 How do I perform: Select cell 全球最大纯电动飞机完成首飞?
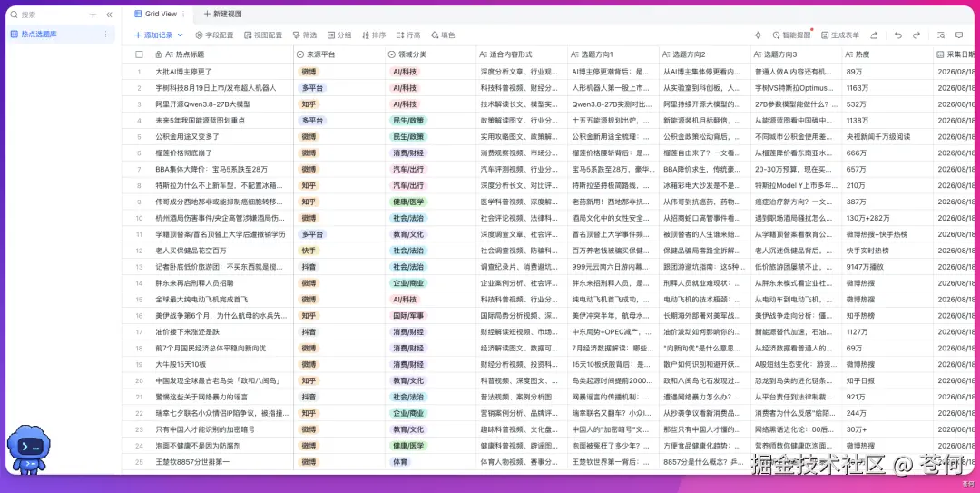222,299
